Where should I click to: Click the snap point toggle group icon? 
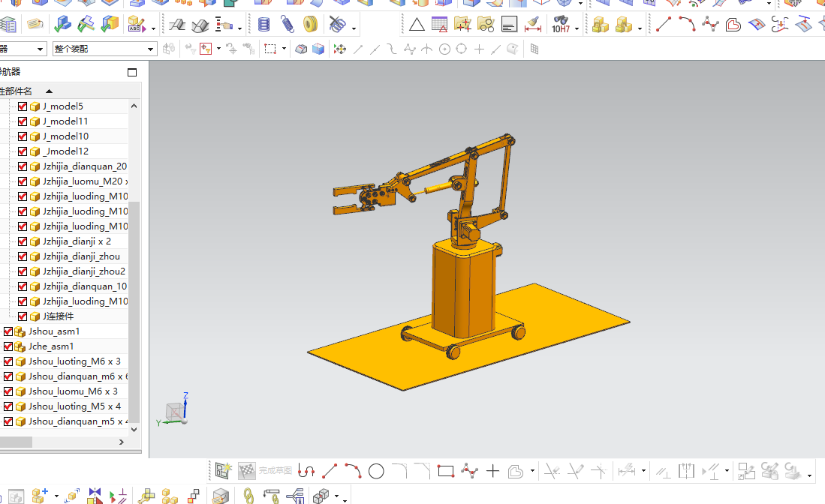pyautogui.click(x=340, y=49)
